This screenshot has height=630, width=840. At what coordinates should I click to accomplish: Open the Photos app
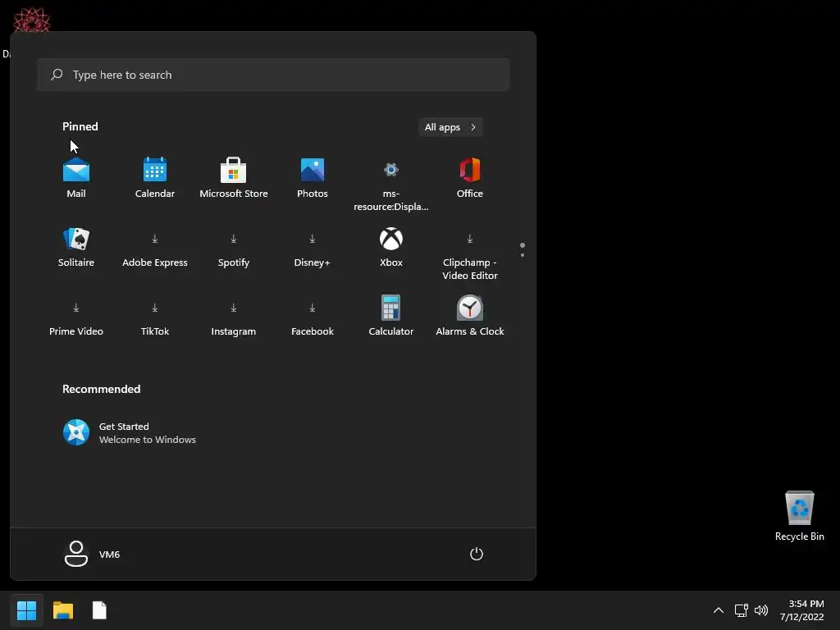click(313, 178)
